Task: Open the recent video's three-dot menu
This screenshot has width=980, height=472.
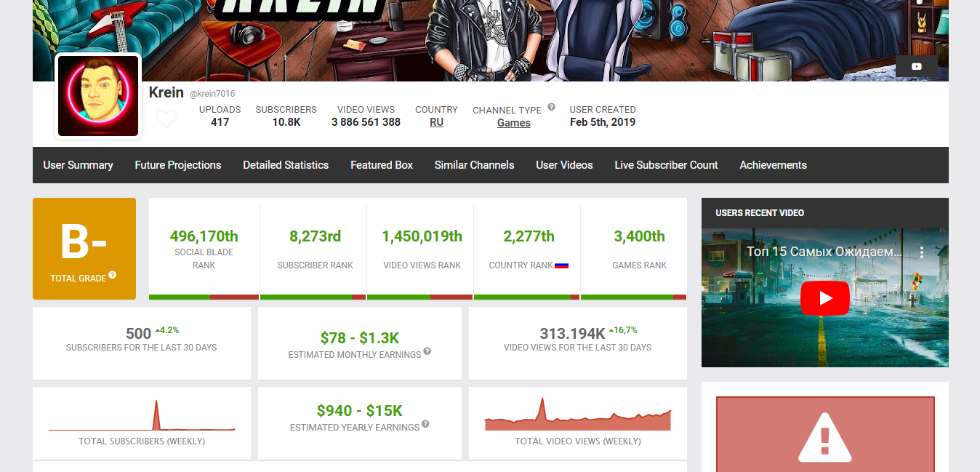Action: pos(921,252)
